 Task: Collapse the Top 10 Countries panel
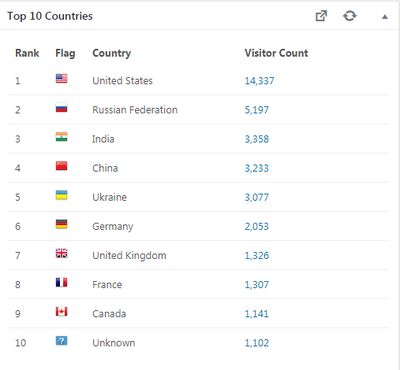point(385,17)
